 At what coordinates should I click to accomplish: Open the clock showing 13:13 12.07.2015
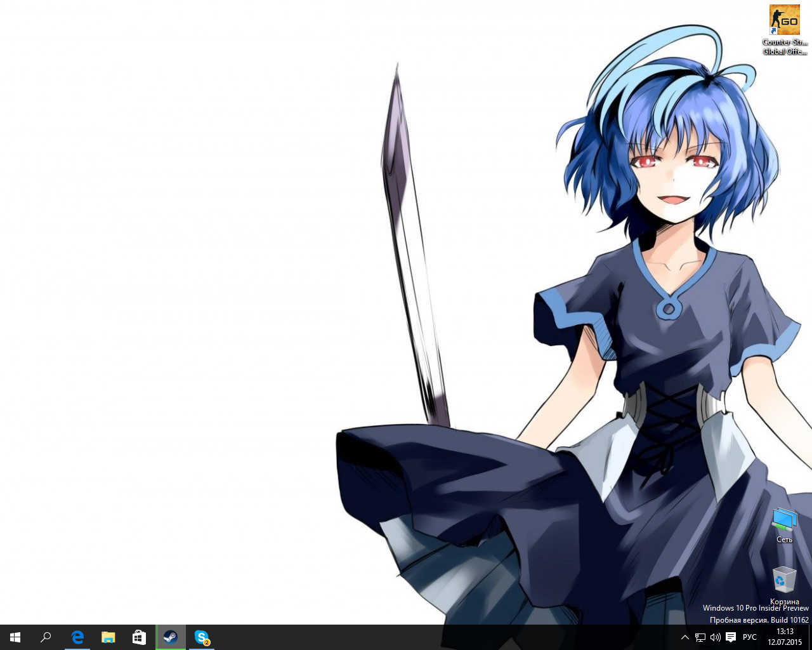click(785, 637)
